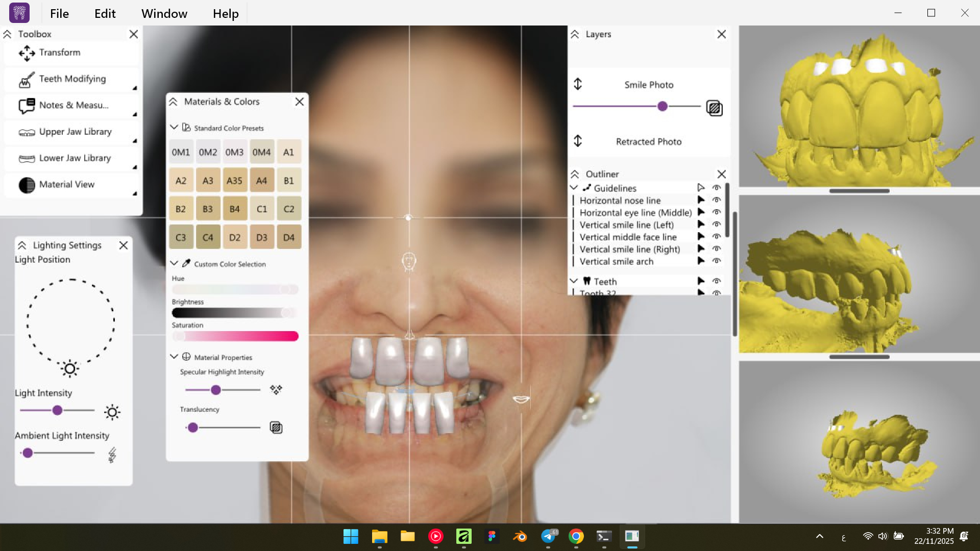Open Google Chrome from the taskbar
Screen dimensions: 980x551
pos(576,536)
